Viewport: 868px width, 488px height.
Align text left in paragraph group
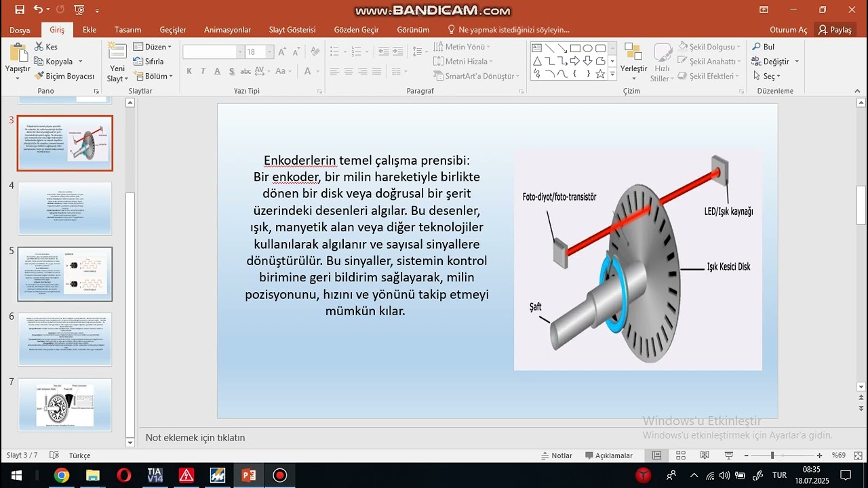tap(334, 71)
